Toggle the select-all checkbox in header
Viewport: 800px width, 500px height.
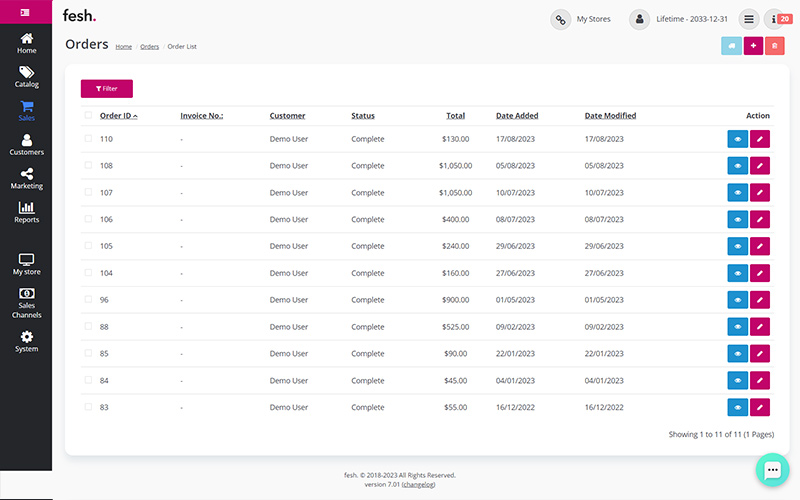[x=88, y=116]
